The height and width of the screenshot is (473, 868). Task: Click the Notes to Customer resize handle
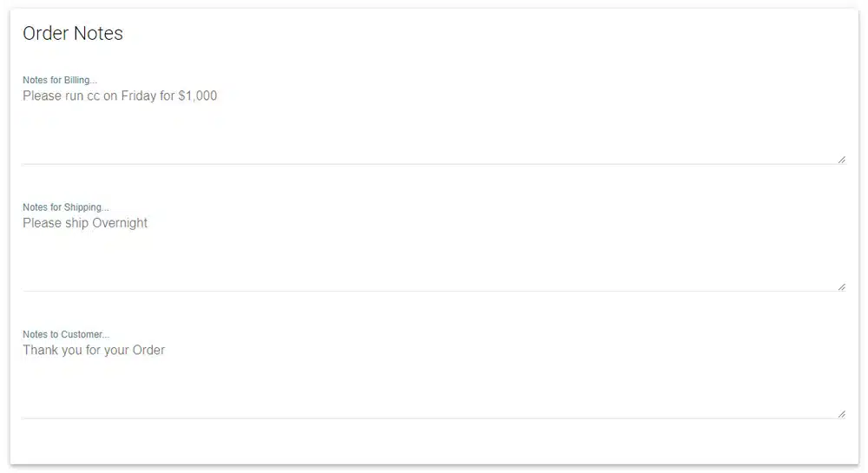pyautogui.click(x=841, y=414)
